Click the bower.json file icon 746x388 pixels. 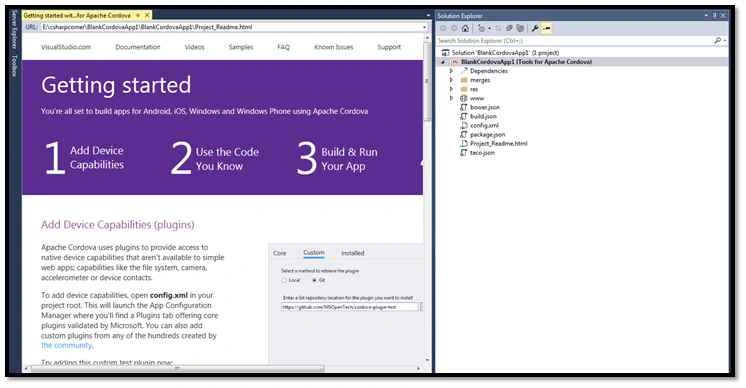(464, 107)
